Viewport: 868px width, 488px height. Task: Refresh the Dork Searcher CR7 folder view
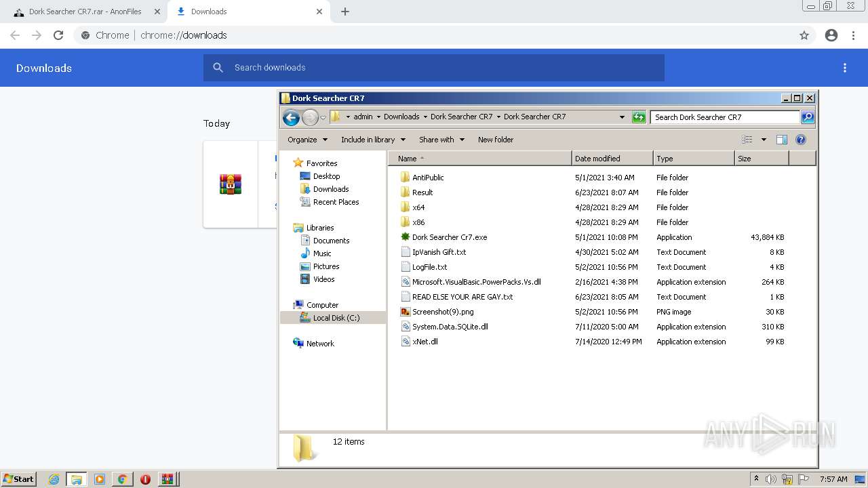[x=638, y=117]
